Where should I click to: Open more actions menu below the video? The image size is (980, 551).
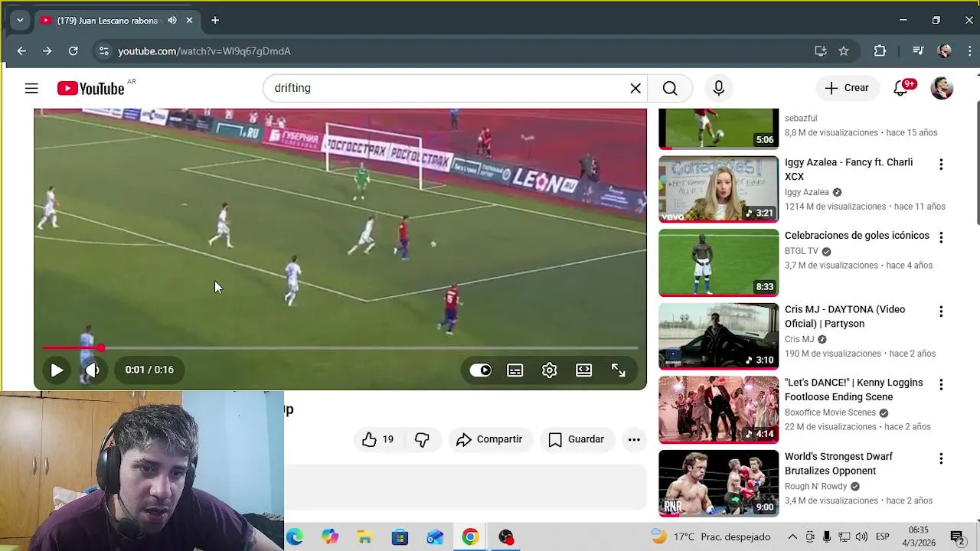click(x=634, y=439)
